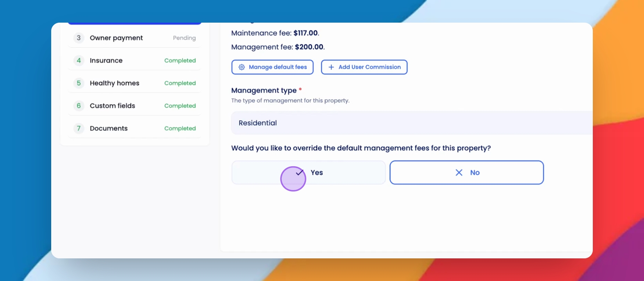This screenshot has width=644, height=281.
Task: Click the checkmark icon in the Yes option
Action: point(299,172)
